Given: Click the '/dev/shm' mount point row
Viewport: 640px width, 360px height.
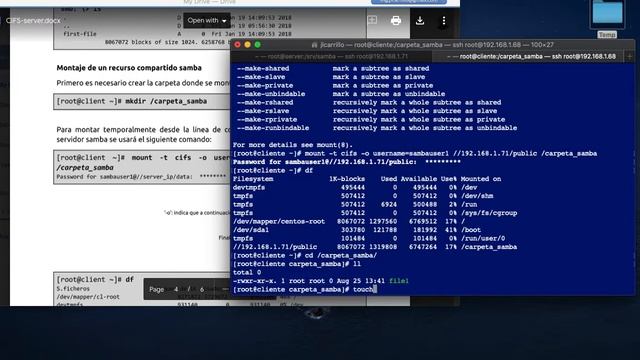Looking at the screenshot, I should pos(477,196).
